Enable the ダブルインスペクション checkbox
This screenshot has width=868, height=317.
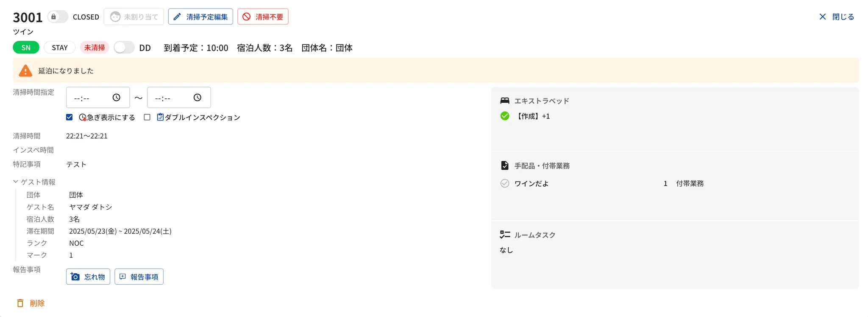(x=147, y=117)
